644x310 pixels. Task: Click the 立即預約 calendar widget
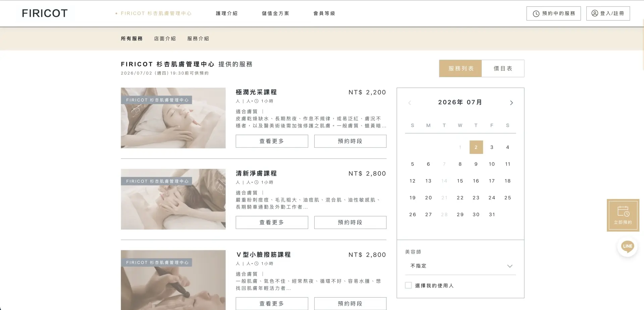623,215
